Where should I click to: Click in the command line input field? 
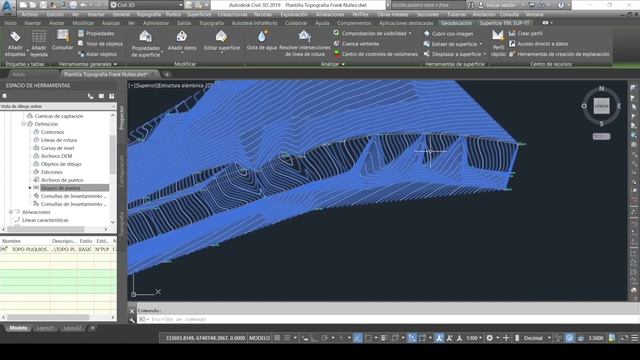(x=388, y=319)
